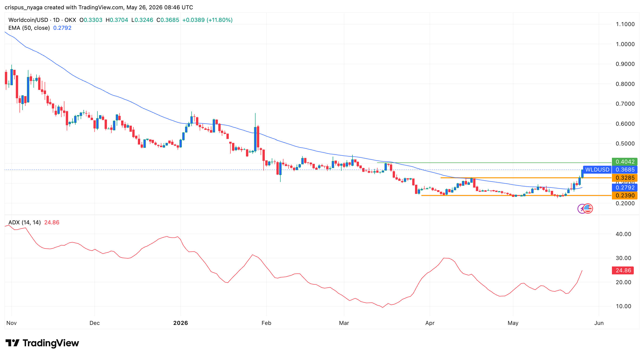Click the 0.3685 current price label
Screen dimensions: 644x357
pos(624,170)
